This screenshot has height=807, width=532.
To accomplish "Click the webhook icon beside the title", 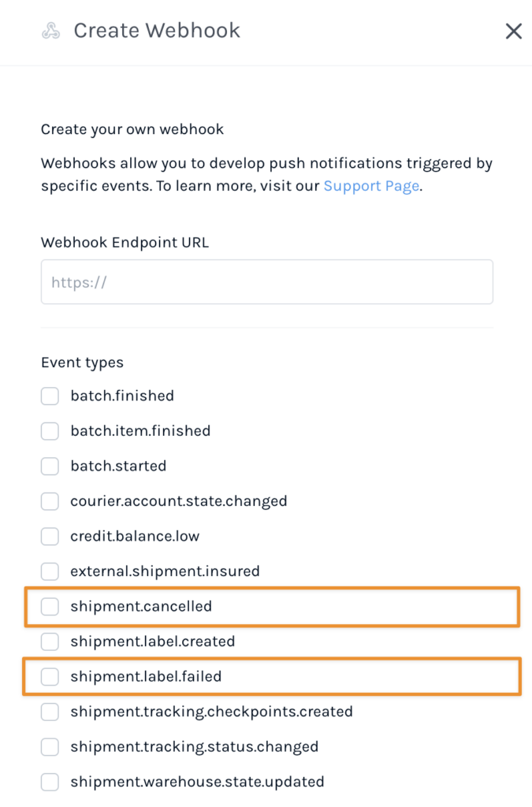I will point(50,32).
